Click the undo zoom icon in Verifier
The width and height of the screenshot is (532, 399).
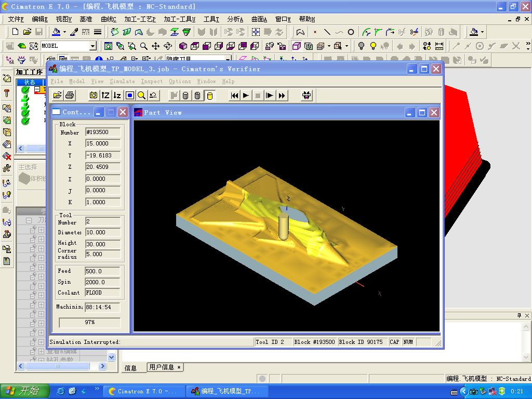click(x=153, y=96)
